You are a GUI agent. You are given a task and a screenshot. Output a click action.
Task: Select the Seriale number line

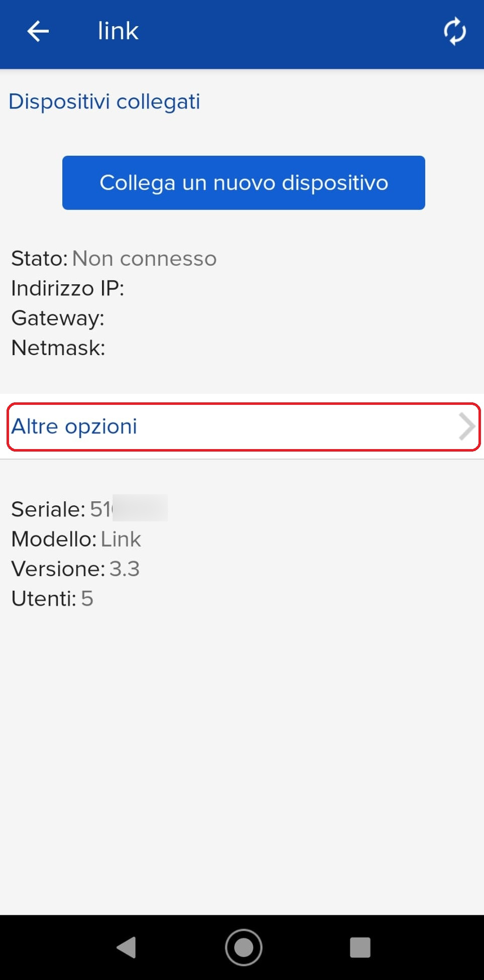(x=89, y=509)
